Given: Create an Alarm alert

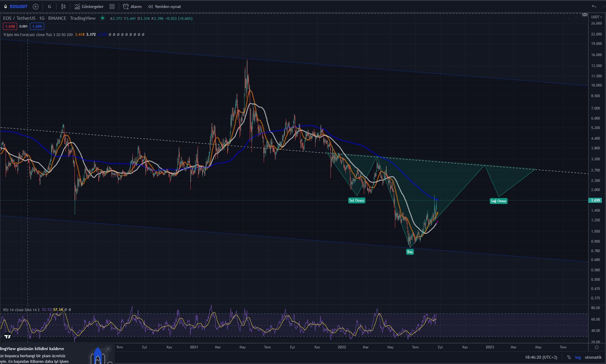Looking at the screenshot, I should click(x=132, y=6).
